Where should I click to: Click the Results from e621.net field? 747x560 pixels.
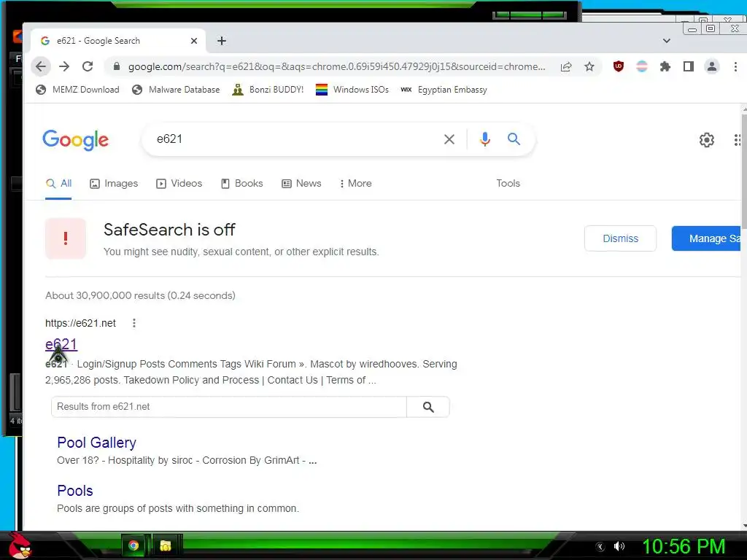(x=228, y=407)
